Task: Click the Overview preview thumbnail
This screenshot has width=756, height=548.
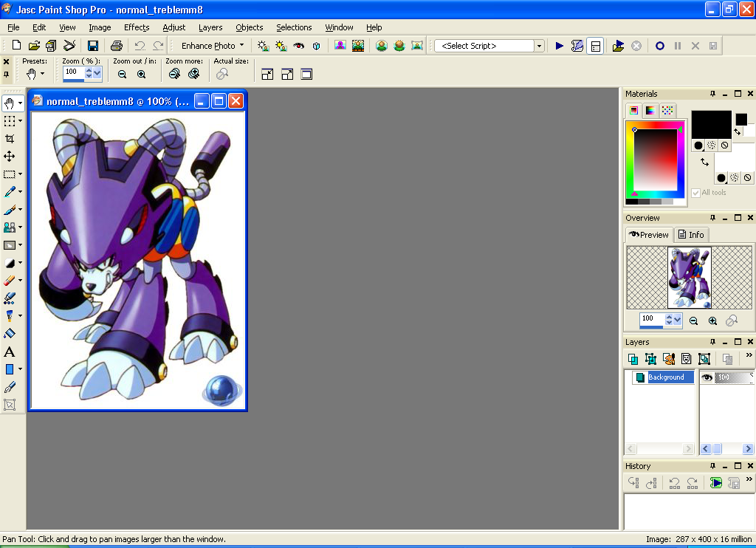Action: 689,278
